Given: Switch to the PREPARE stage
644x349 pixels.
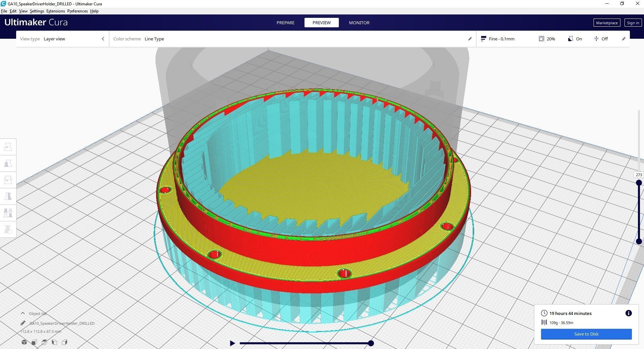Looking at the screenshot, I should [285, 23].
